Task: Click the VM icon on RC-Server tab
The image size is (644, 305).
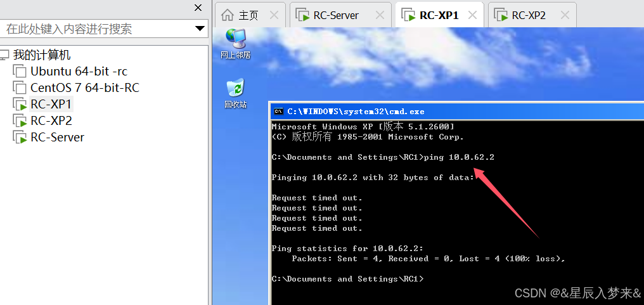Action: click(302, 15)
